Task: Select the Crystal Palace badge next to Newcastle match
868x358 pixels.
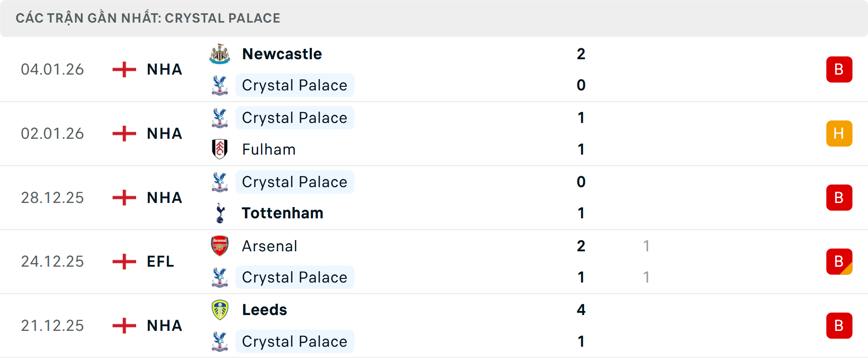Action: [220, 85]
